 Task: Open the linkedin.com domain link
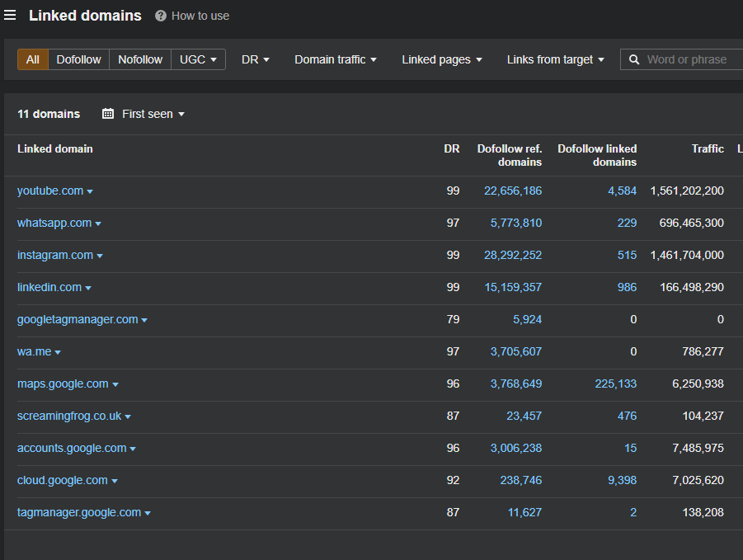(x=49, y=288)
